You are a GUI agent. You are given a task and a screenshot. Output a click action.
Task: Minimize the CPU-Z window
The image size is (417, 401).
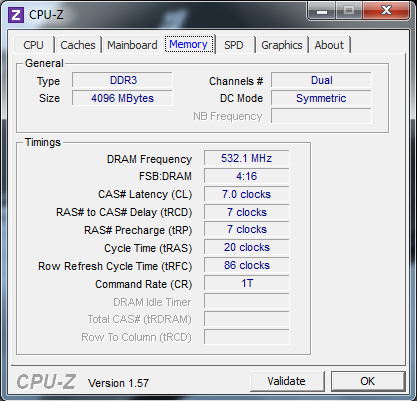[322, 10]
